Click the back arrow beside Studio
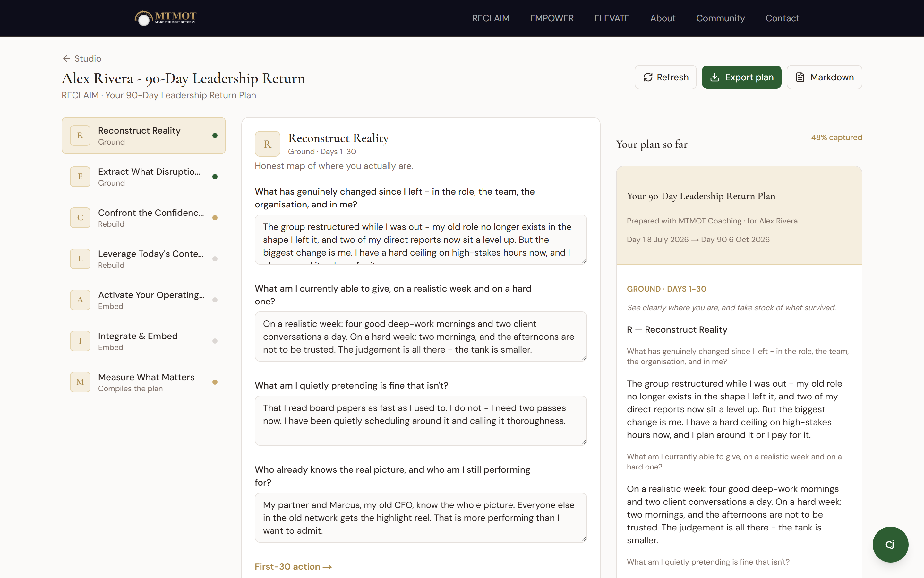 tap(66, 58)
